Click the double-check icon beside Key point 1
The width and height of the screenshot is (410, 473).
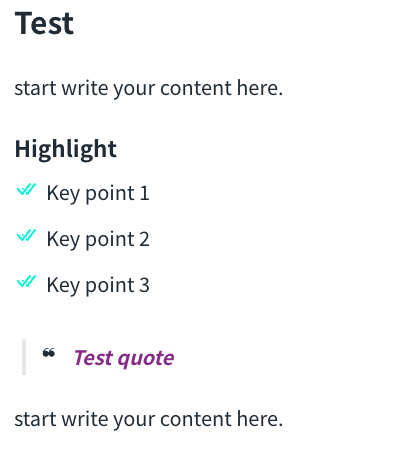[x=26, y=189]
